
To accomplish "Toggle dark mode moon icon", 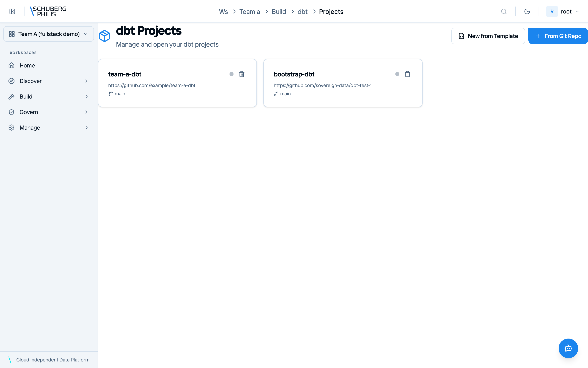I will (527, 11).
